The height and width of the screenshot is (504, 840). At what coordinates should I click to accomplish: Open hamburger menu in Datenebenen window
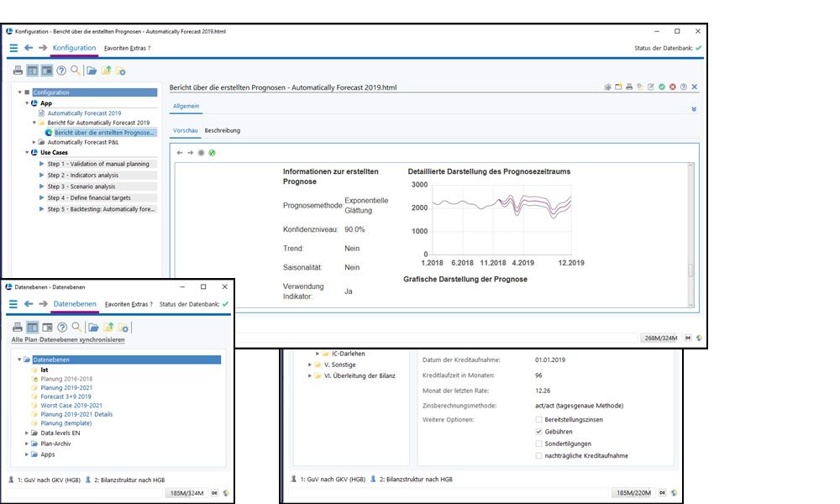tap(13, 304)
